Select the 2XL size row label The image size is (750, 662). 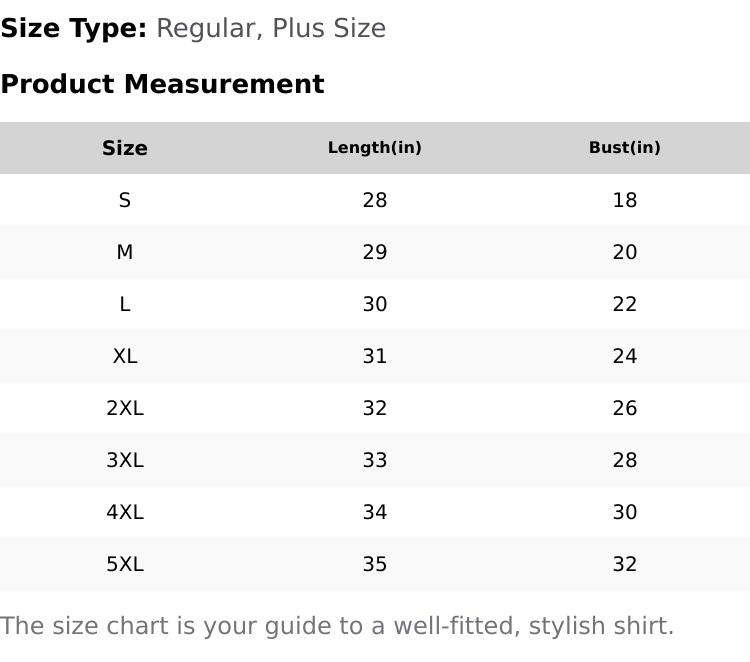(125, 408)
